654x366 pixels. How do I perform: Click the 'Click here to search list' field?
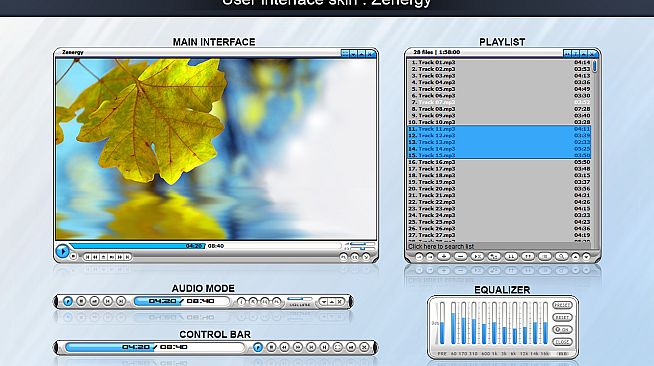tap(499, 246)
